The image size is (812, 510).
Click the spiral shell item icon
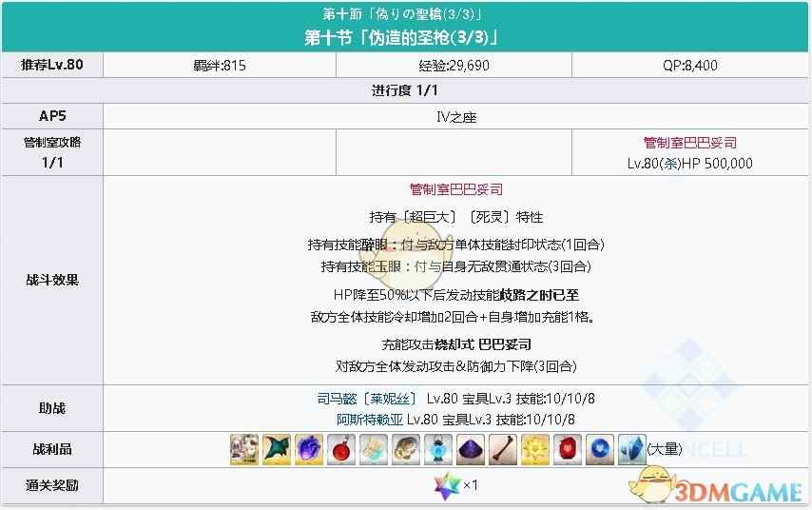click(406, 449)
